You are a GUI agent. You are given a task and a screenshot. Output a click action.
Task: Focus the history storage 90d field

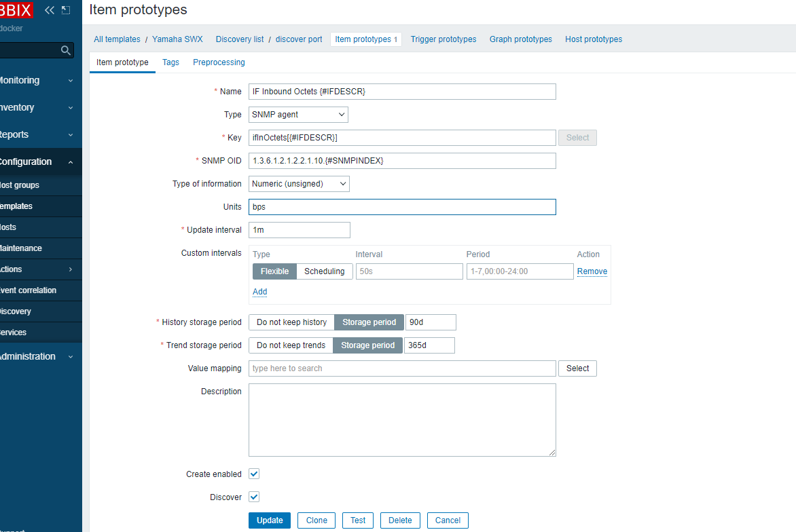[x=431, y=322]
